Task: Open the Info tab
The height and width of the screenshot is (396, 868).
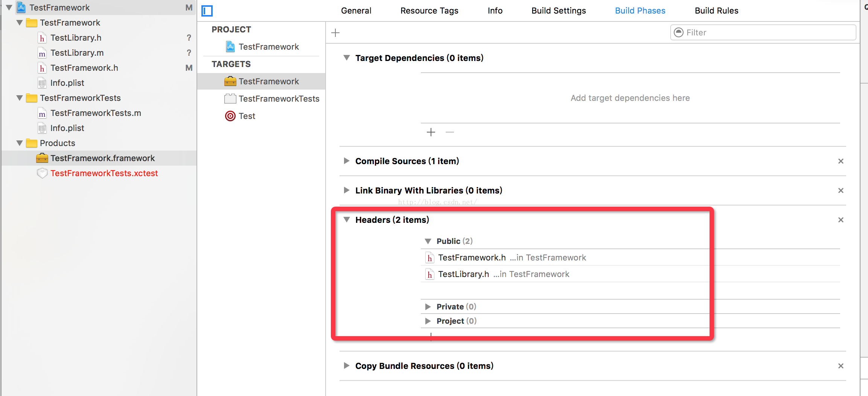Action: pos(495,11)
